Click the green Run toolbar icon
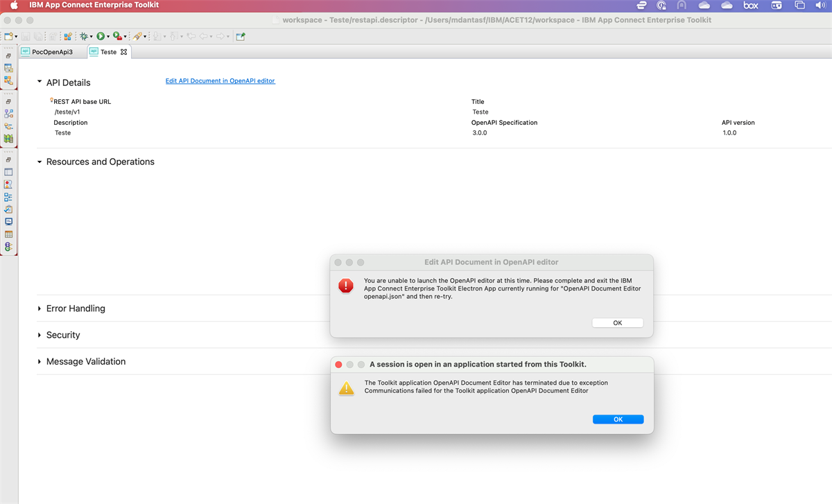This screenshot has height=504, width=832. point(101,36)
